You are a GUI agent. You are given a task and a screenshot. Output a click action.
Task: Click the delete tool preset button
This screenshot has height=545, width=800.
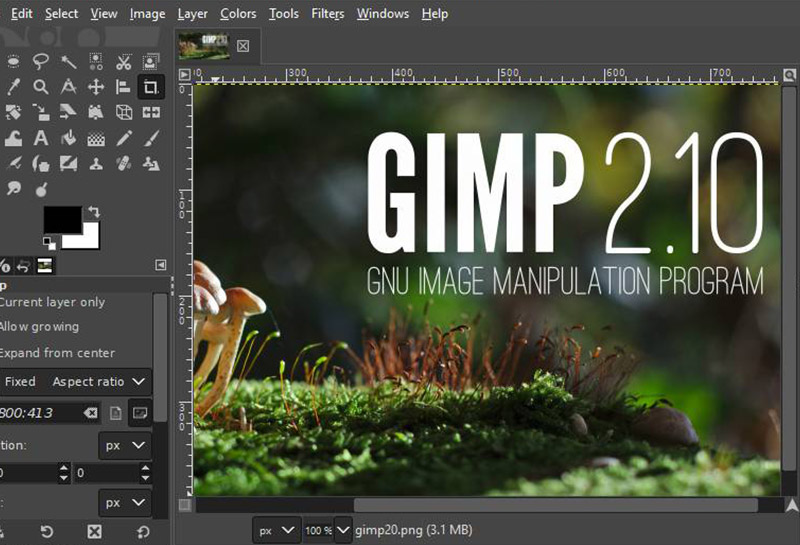(x=94, y=532)
